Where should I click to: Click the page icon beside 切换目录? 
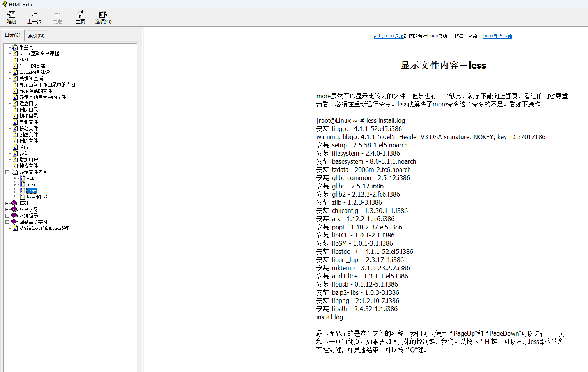point(15,116)
